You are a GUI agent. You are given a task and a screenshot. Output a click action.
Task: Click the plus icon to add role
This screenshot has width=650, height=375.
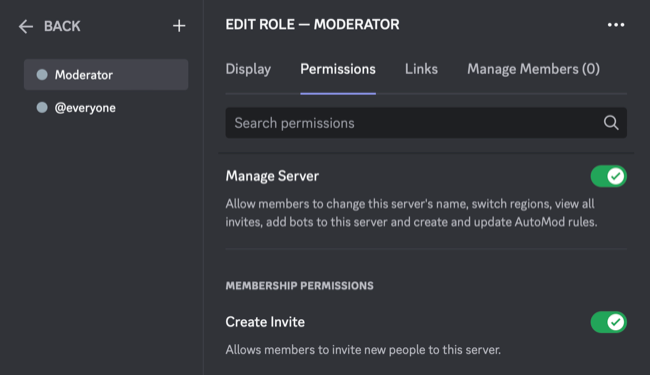click(179, 26)
